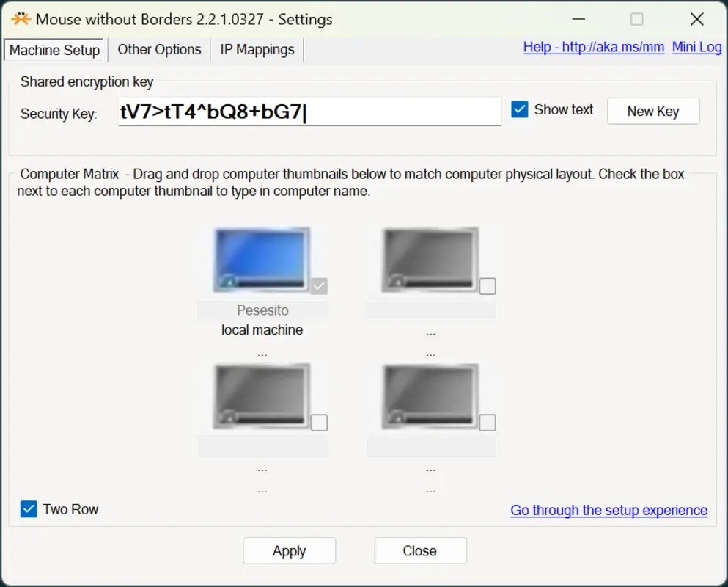Select the Pesesito local machine thumbnail
Viewport: 728px width, 587px height.
pos(262,259)
